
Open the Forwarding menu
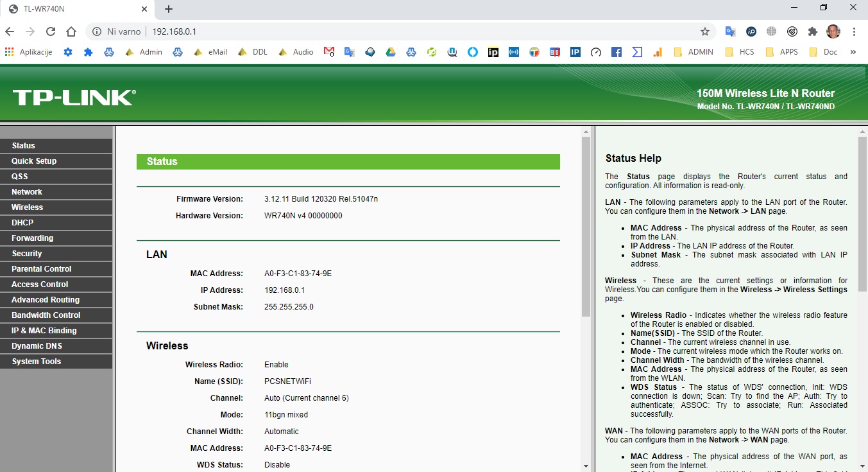point(56,238)
